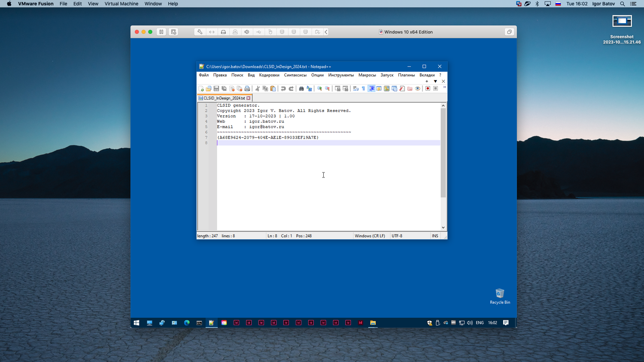The width and height of the screenshot is (644, 362).
Task: Click the Cut scissors icon
Action: point(258,89)
